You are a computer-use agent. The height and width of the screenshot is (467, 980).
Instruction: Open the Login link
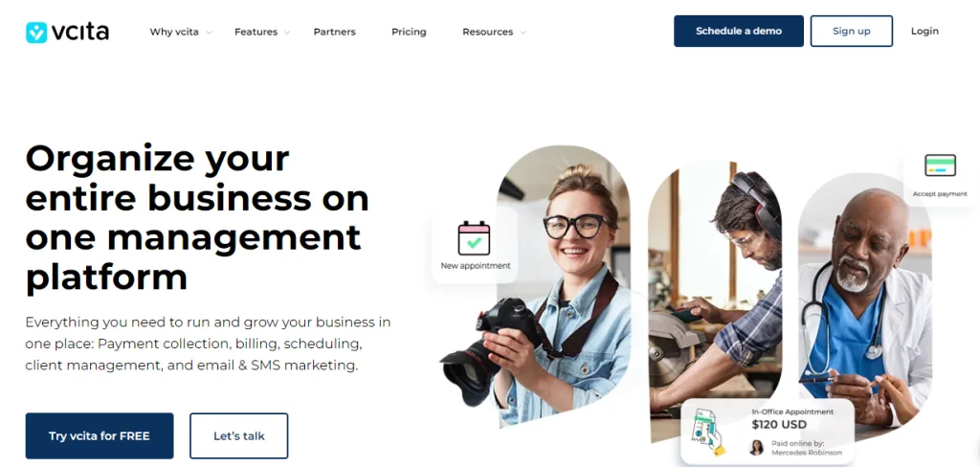pyautogui.click(x=924, y=32)
